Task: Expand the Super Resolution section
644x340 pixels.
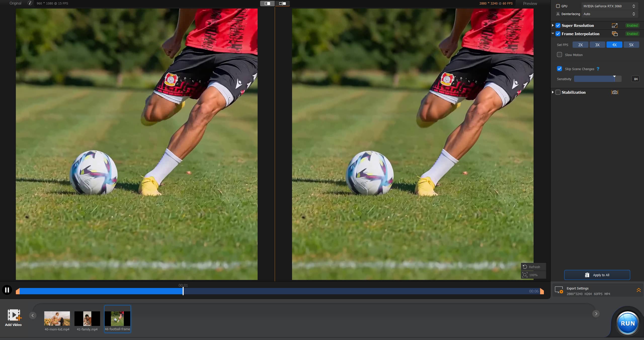Action: pos(553,25)
